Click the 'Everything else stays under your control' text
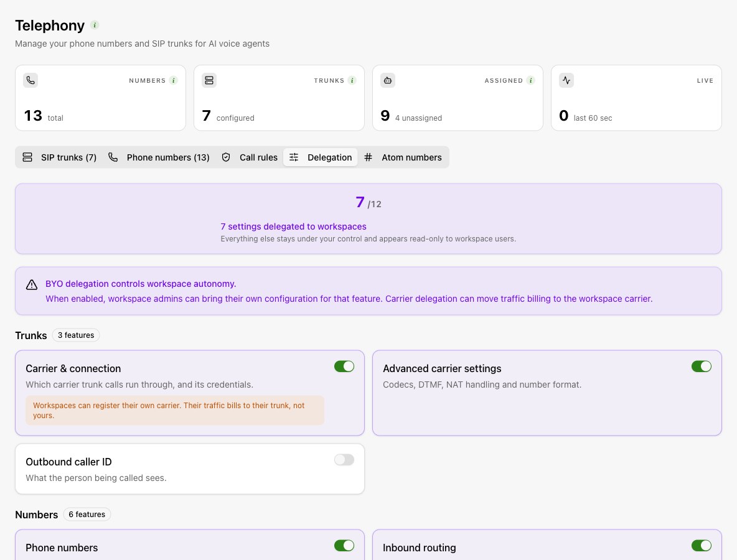Image resolution: width=737 pixels, height=560 pixels. tap(368, 239)
